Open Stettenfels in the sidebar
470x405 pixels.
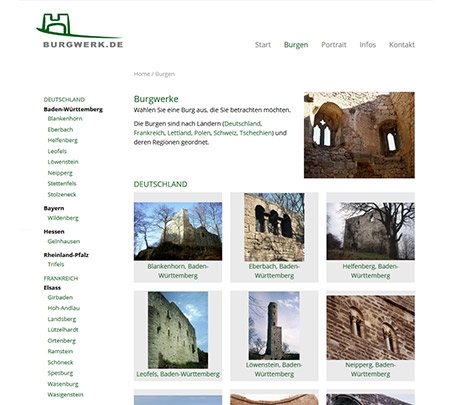click(62, 184)
